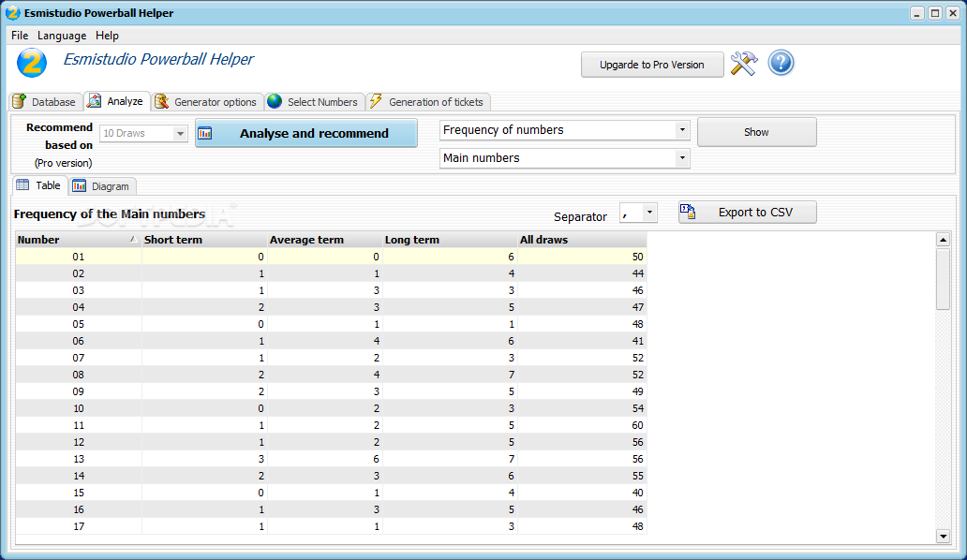Viewport: 967px width, 560px height.
Task: Click the title bar app icon
Action: pos(12,13)
